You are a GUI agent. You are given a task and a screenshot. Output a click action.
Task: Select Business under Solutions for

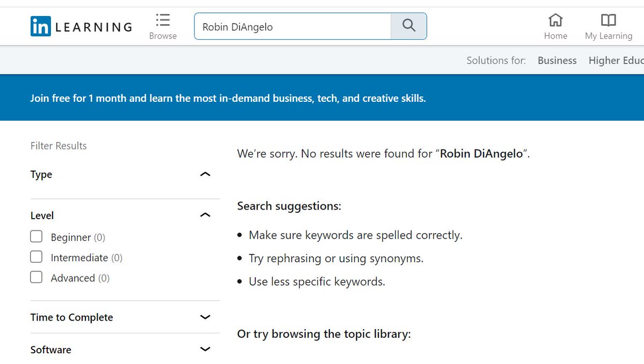557,60
